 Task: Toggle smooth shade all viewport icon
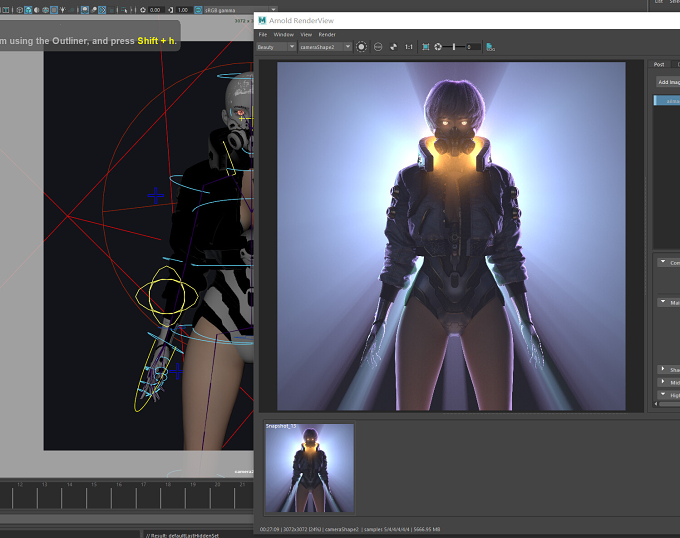click(x=28, y=10)
